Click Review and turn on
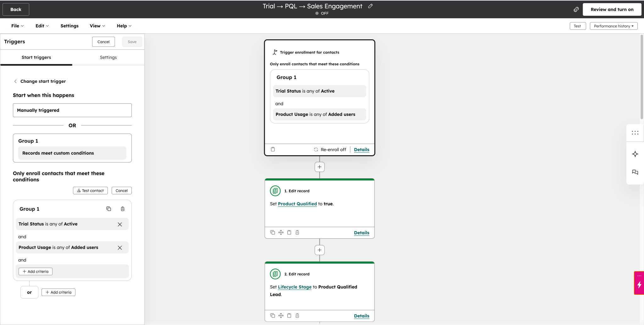 tap(611, 9)
